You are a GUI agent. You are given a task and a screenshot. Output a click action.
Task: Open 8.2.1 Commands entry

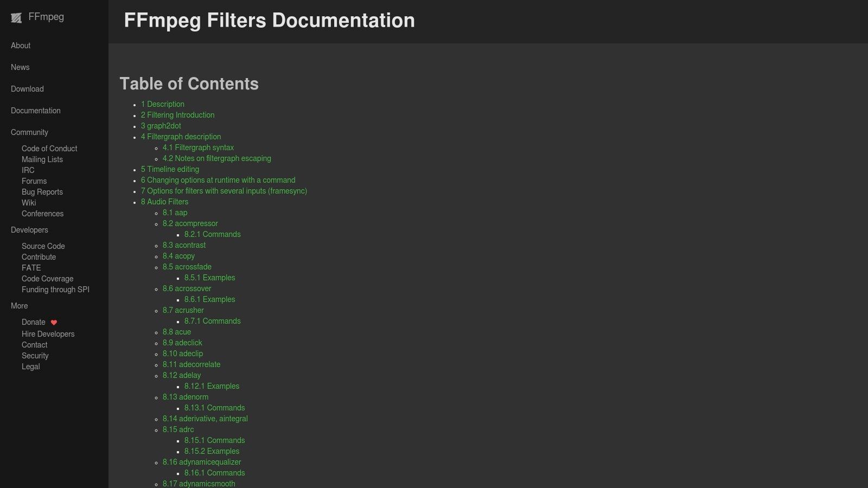coord(212,234)
